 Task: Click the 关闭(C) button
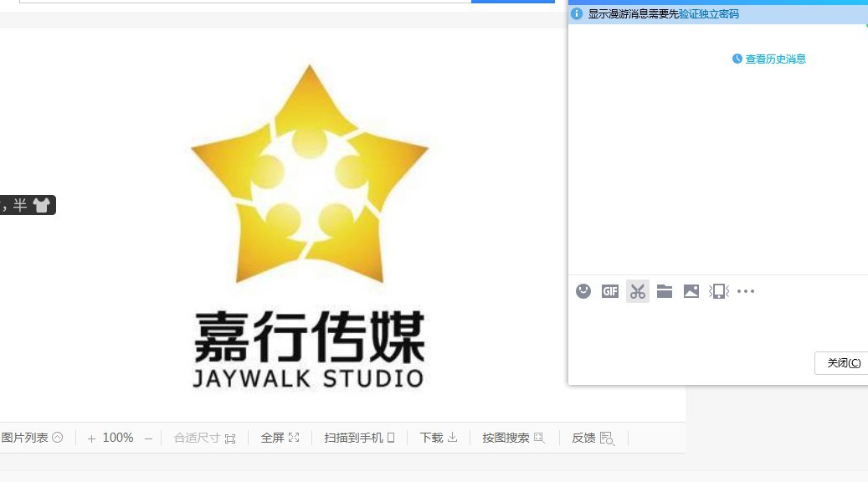pos(843,363)
